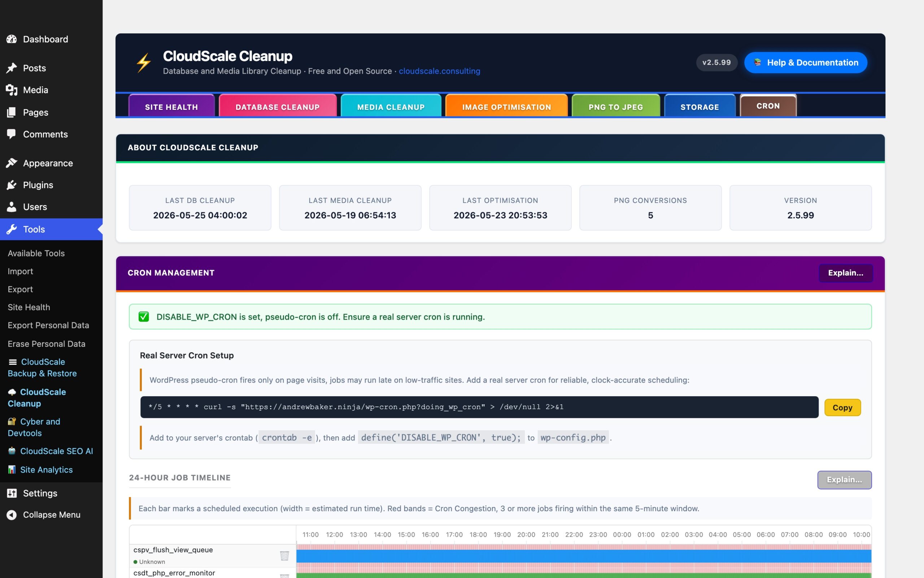The height and width of the screenshot is (578, 924).
Task: Click the Last DB Cleanup date 2026-05-25 04:00:02
Action: [200, 215]
